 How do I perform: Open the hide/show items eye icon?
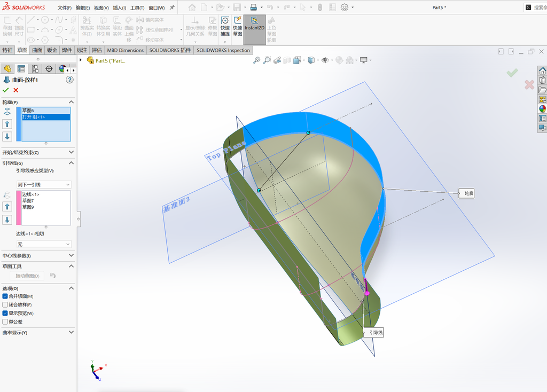point(325,60)
